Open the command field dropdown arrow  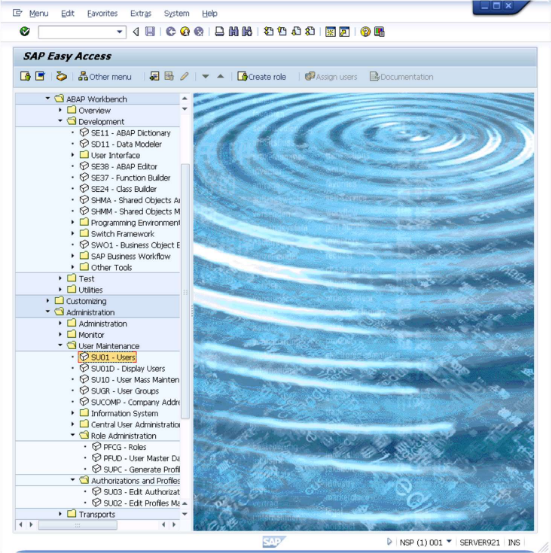click(120, 32)
